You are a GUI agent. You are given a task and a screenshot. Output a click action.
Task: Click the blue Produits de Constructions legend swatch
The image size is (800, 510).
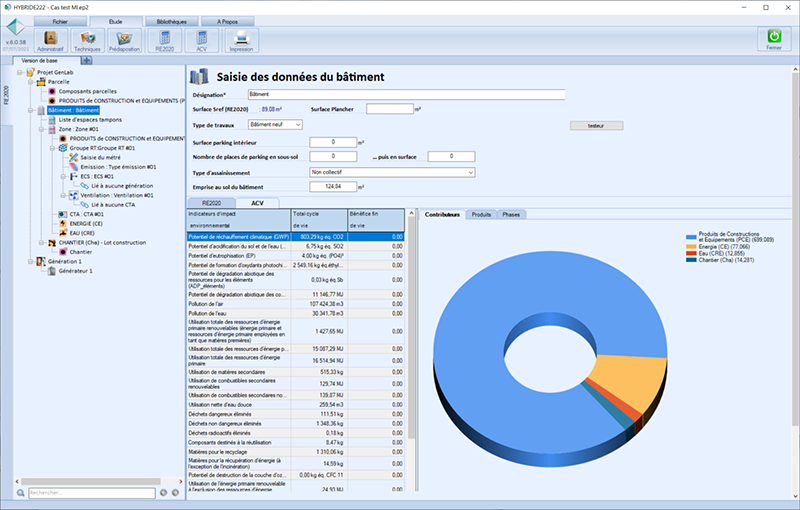point(691,237)
